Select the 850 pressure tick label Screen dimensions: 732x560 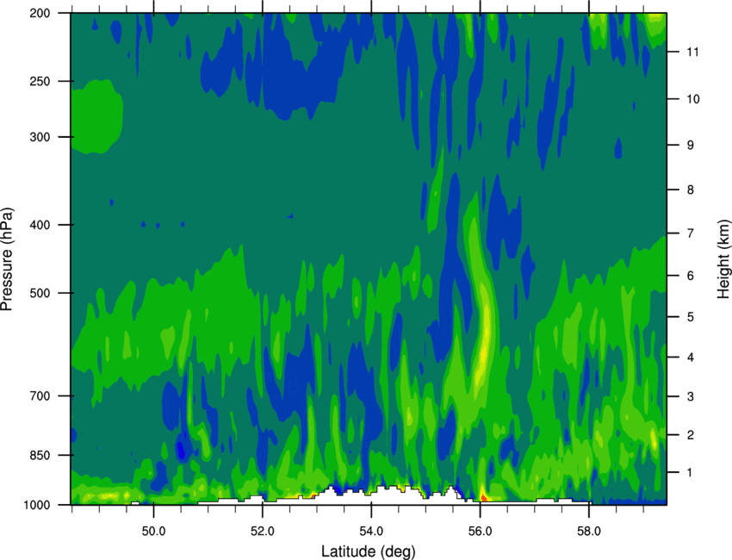40,455
